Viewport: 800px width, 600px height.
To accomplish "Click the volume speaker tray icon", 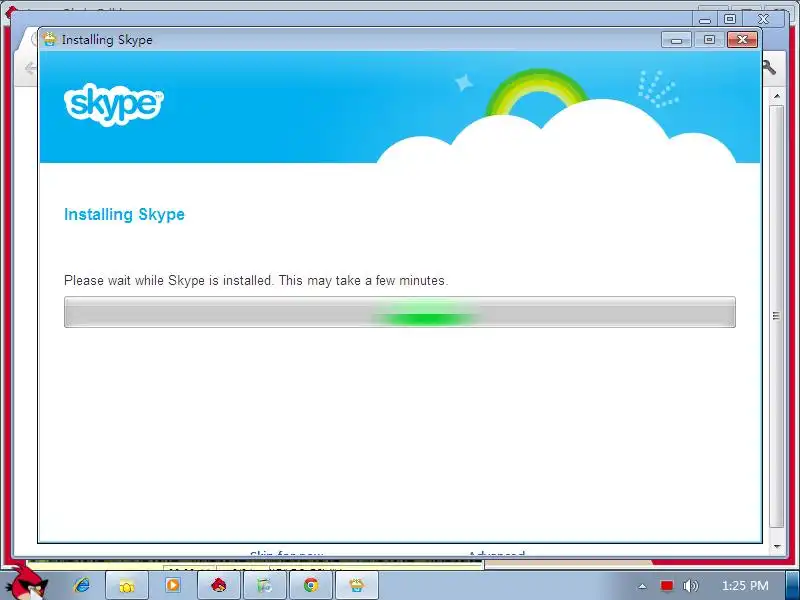I will [690, 586].
